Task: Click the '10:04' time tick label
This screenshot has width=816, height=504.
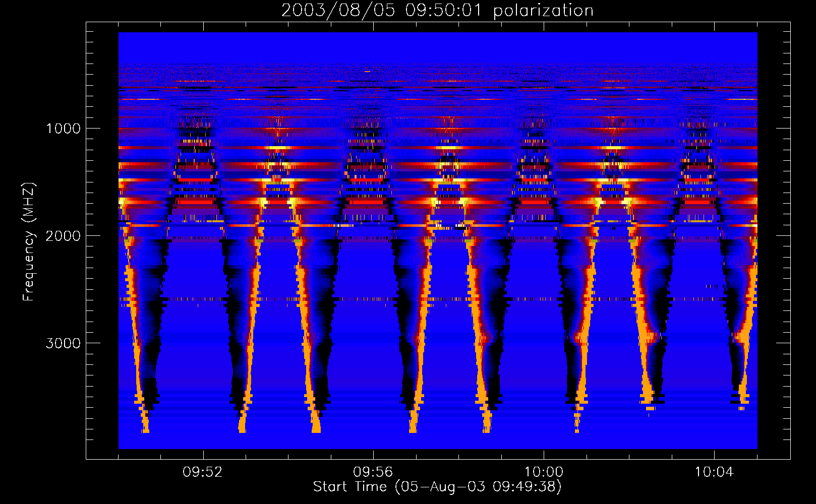Action: (x=714, y=472)
